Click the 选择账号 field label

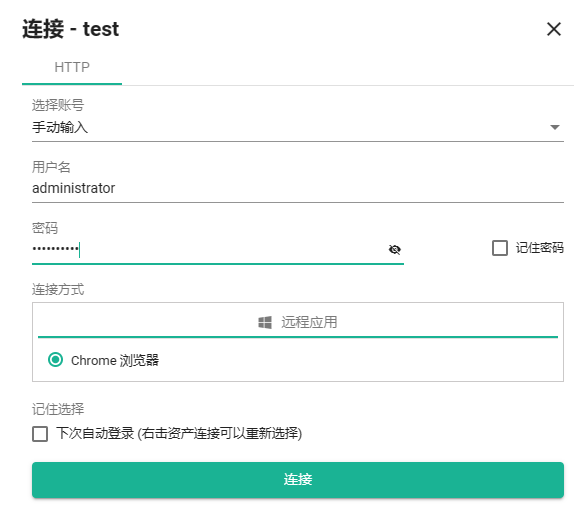(x=58, y=105)
